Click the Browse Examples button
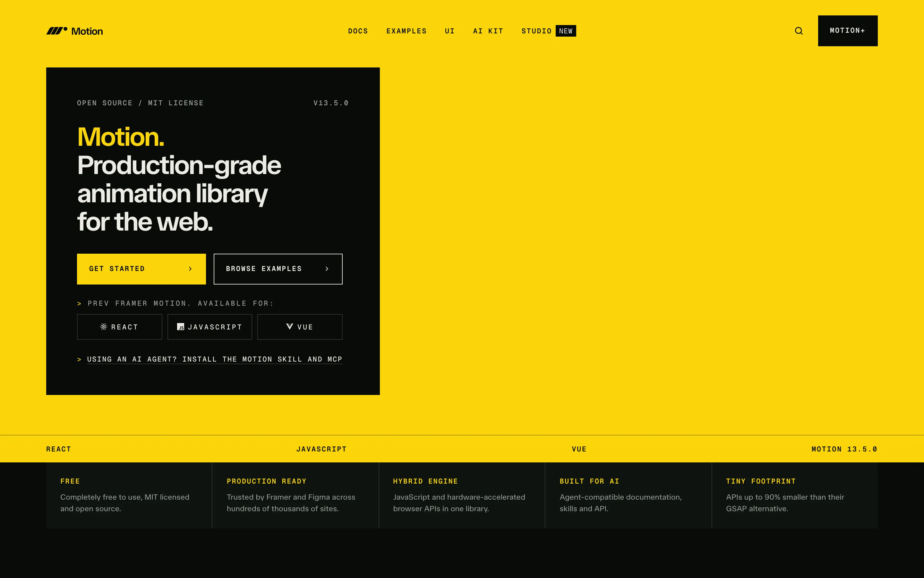Image resolution: width=924 pixels, height=578 pixels. coord(278,269)
